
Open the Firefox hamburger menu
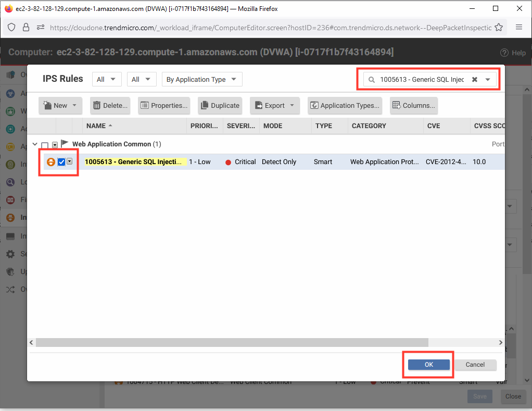[x=519, y=27]
